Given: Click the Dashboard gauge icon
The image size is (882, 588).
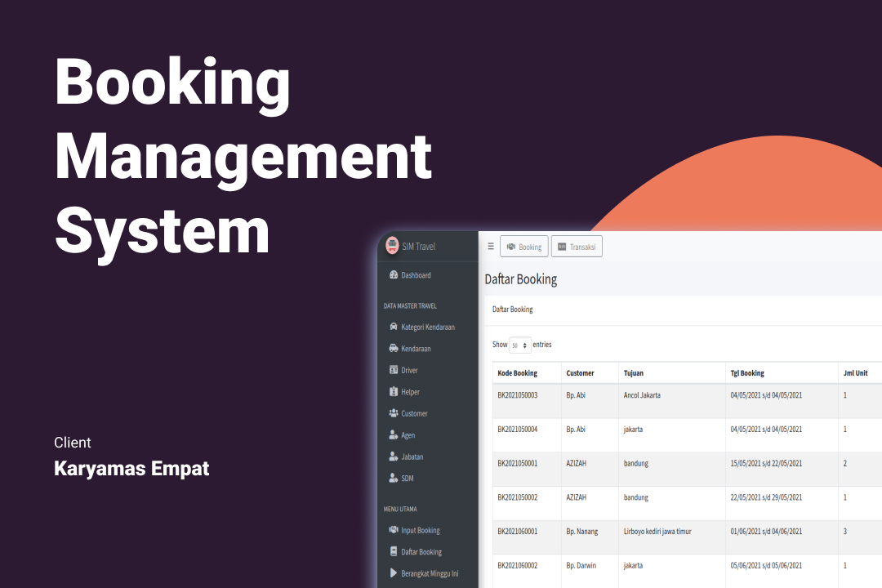Looking at the screenshot, I should pos(394,275).
